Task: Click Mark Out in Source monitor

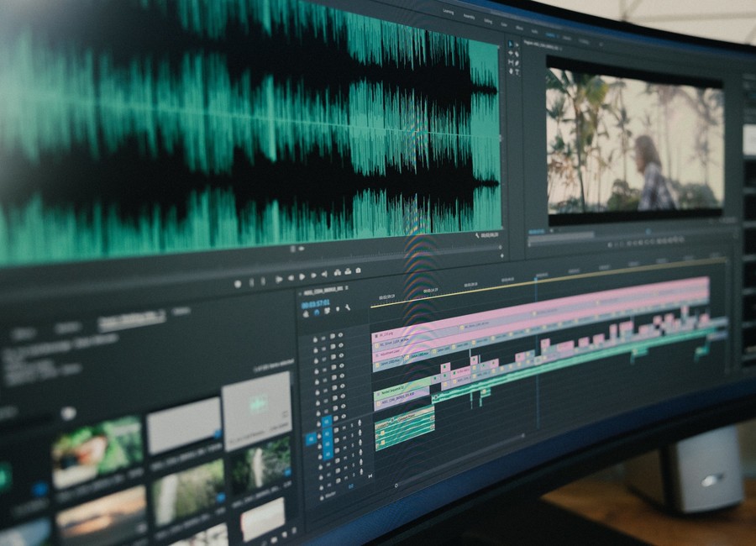Action: (x=263, y=281)
